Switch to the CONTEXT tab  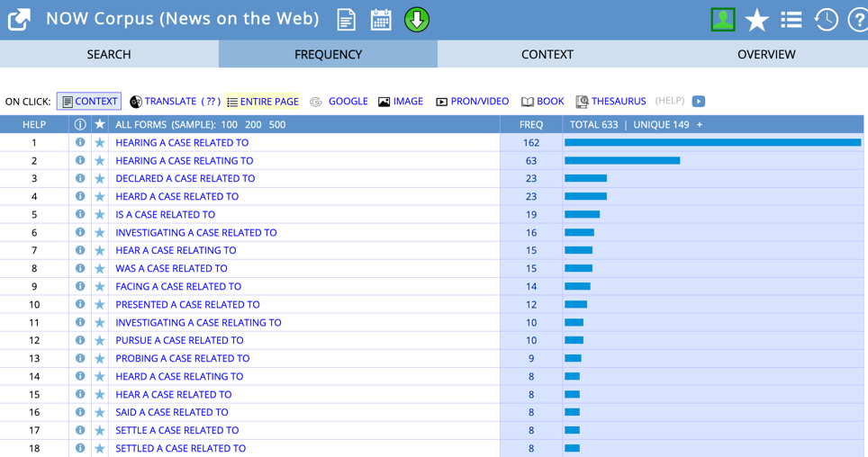547,54
